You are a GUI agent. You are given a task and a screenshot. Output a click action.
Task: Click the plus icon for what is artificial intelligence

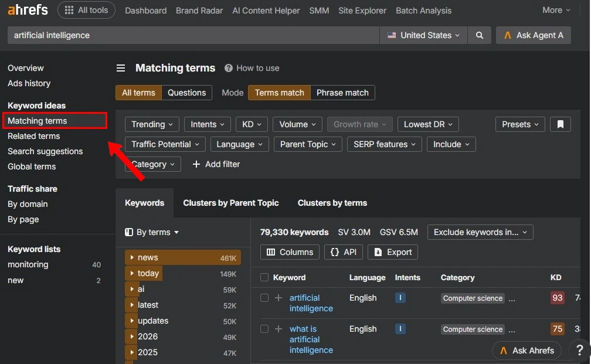pyautogui.click(x=278, y=329)
